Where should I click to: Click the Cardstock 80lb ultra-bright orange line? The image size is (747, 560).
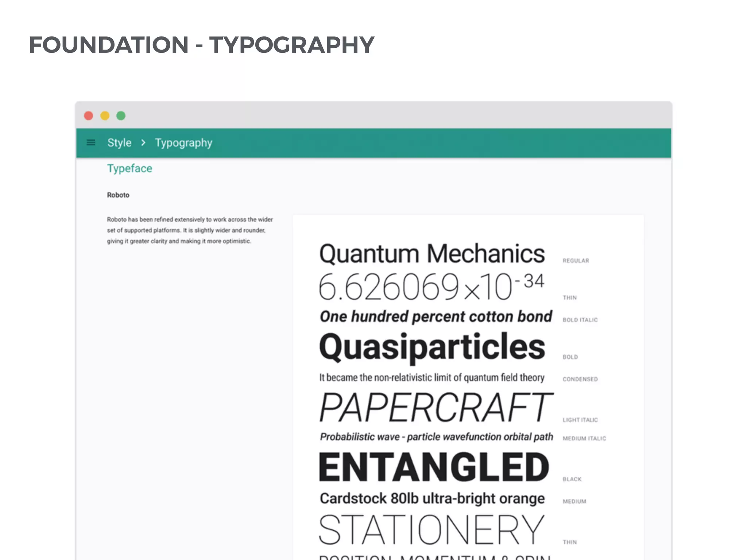coord(432,499)
